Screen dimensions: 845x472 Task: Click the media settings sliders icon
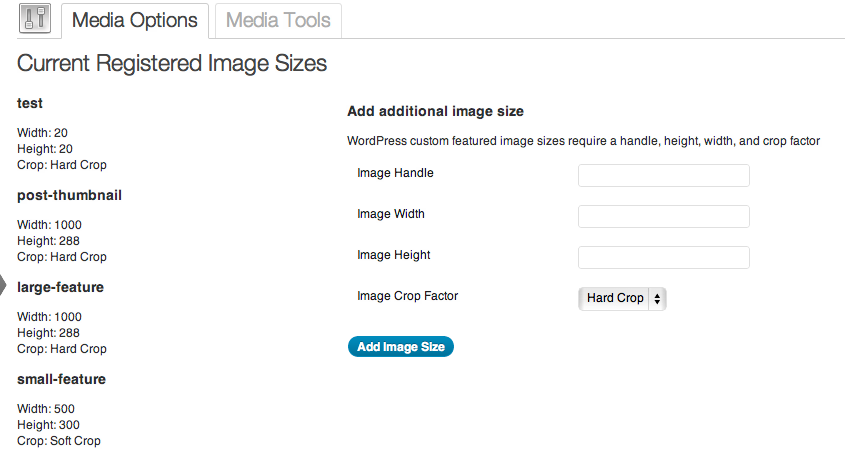pos(35,19)
